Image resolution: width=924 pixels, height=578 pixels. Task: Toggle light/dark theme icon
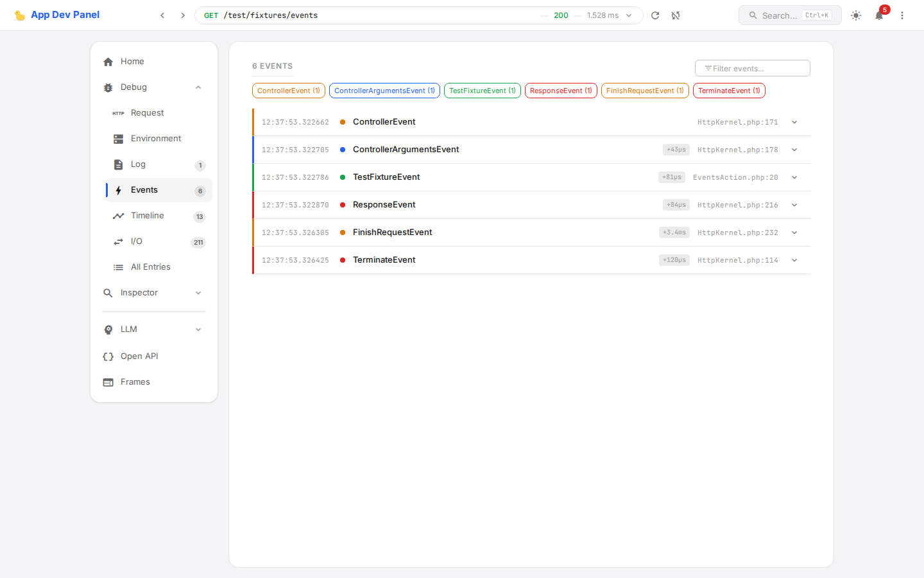[856, 15]
